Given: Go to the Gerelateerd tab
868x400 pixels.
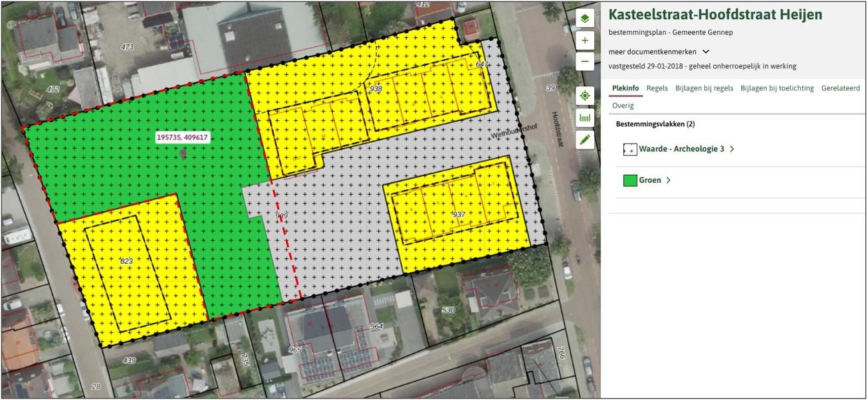Looking at the screenshot, I should click(841, 88).
